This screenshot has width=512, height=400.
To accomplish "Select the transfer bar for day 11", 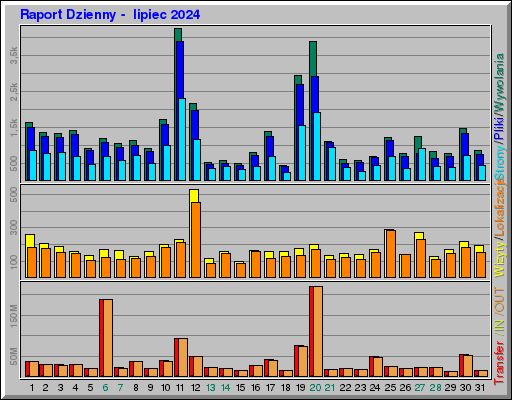I will coord(181,358).
